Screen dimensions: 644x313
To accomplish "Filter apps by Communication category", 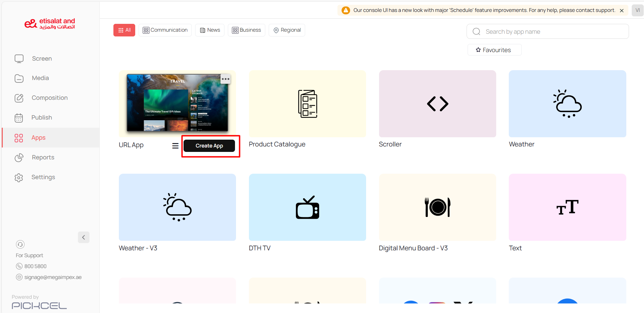I will coord(165,30).
